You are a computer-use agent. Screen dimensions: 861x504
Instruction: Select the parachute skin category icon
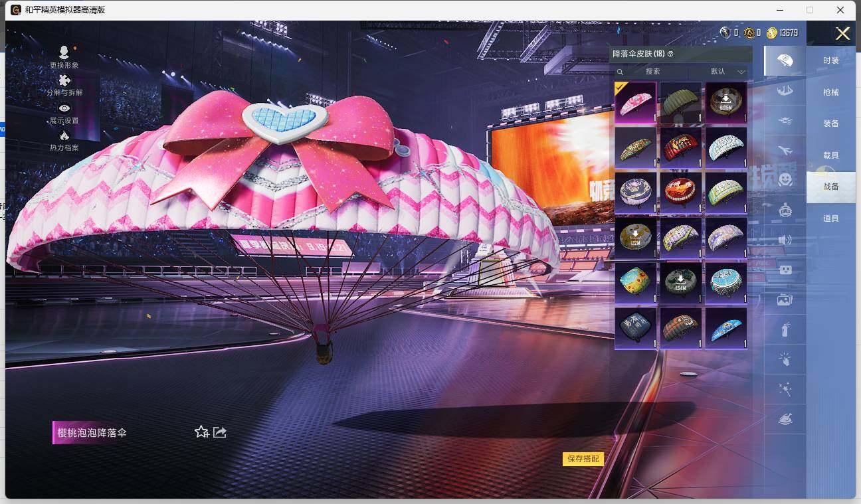tap(785, 60)
